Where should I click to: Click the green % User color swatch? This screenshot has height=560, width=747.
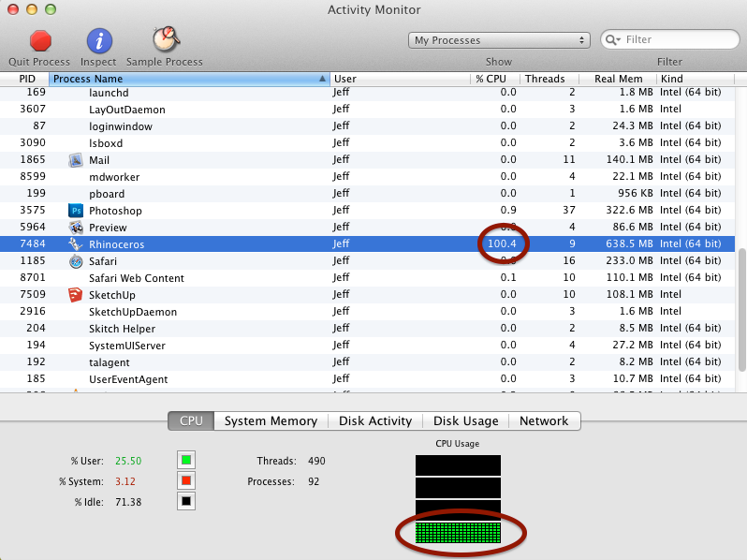click(186, 460)
